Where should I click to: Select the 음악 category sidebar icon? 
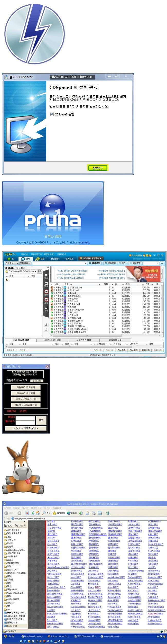tap(46, 309)
